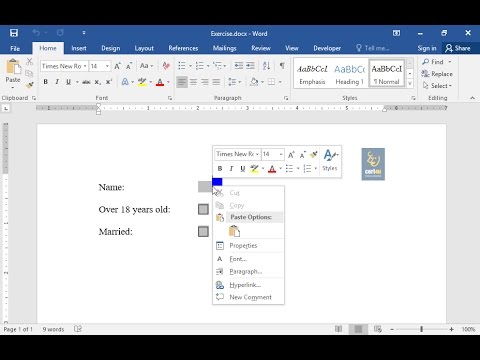This screenshot has width=480, height=360.
Task: Apply yellow text highlight color in ribbon
Action: pyautogui.click(x=142, y=82)
